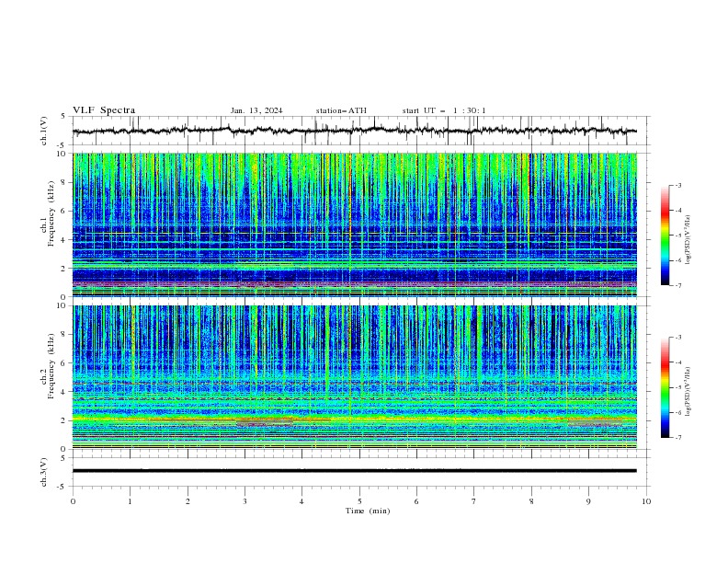Select the ch.2 "Frequency (kHz)" axis label
The height and width of the screenshot is (563, 728).
click(51, 366)
